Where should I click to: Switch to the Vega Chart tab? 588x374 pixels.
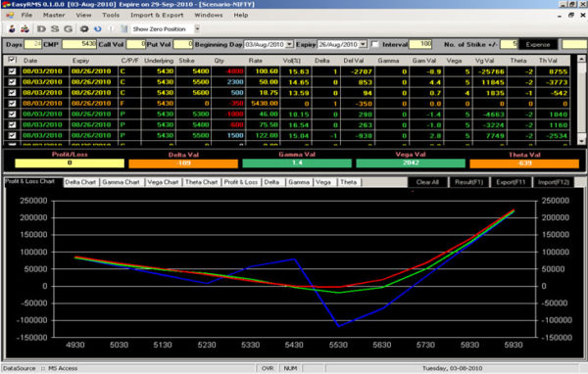pyautogui.click(x=163, y=182)
